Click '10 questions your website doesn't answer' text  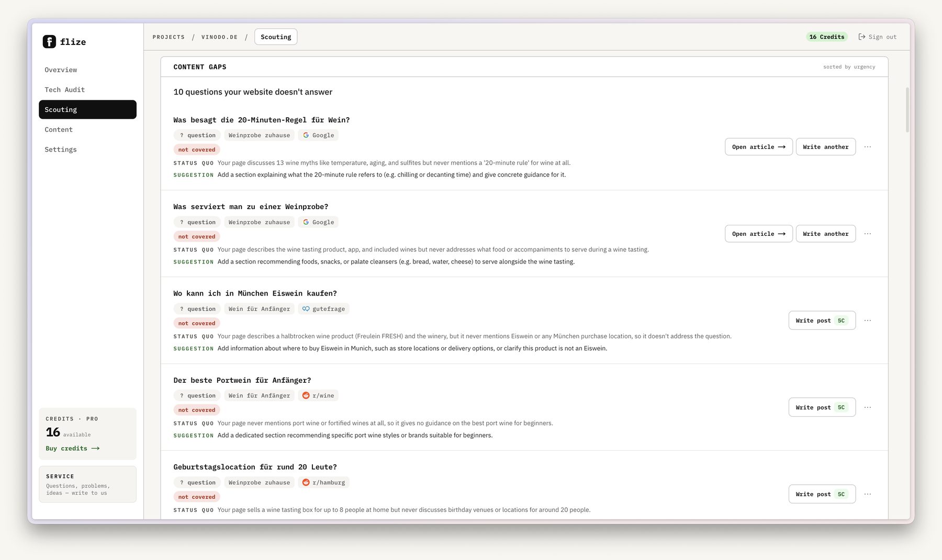[253, 92]
